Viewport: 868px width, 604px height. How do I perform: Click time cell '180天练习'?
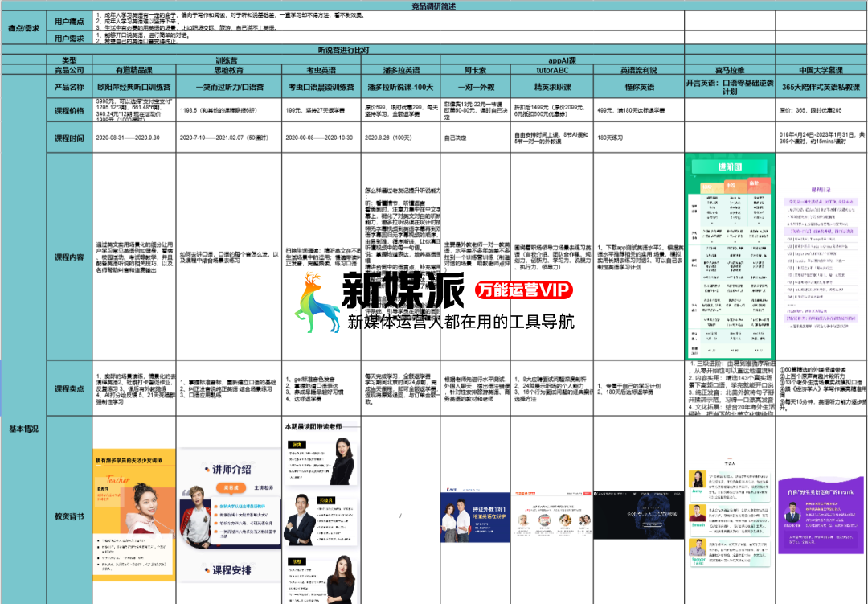638,138
